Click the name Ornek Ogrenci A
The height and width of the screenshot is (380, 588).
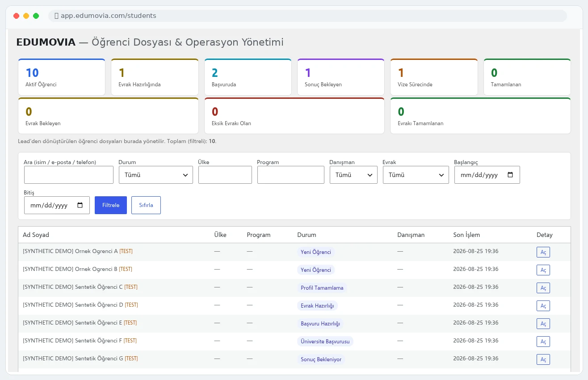tap(97, 251)
